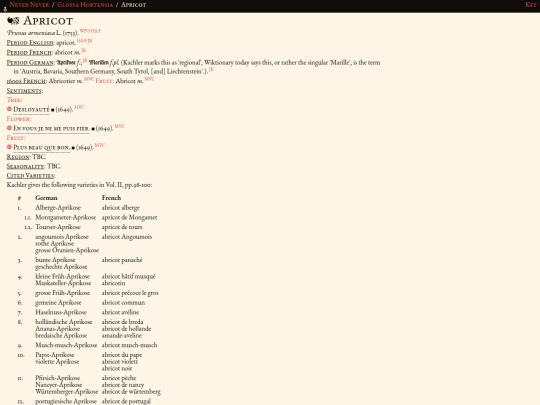The width and height of the screenshot is (540, 405).
Task: Select the 'abricot noir' entry
Action: pos(117,368)
